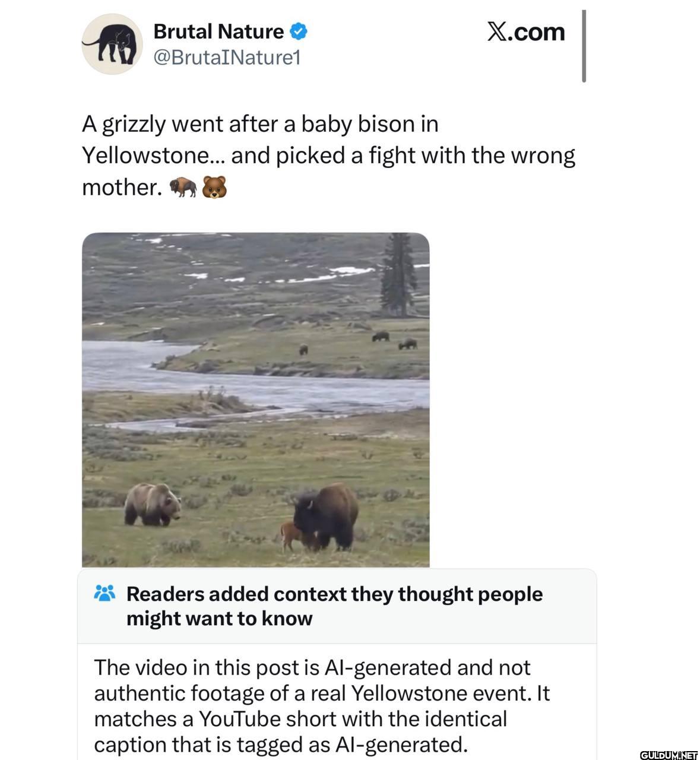The height and width of the screenshot is (760, 700).
Task: Click the tall pine tree in the video
Action: click(398, 274)
